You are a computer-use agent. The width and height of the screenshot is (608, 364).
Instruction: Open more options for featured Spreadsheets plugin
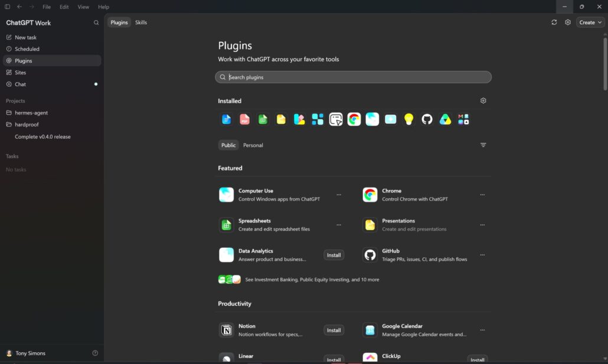tap(339, 225)
